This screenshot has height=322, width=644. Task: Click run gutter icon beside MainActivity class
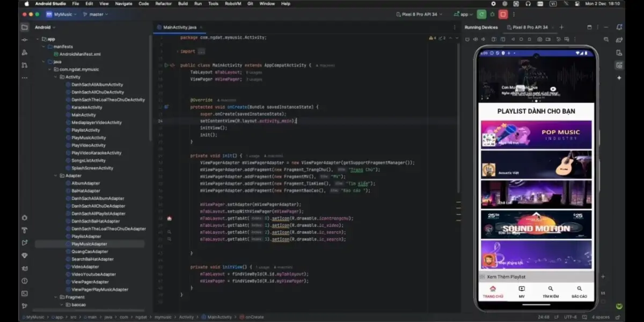(166, 65)
